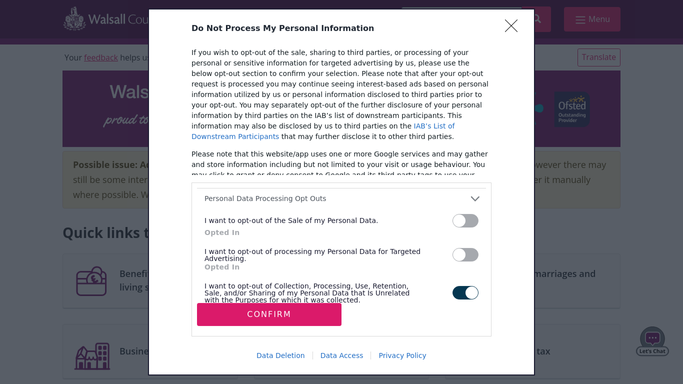Toggle opt-out of Sale of Personal Data
This screenshot has height=384, width=683.
465,221
